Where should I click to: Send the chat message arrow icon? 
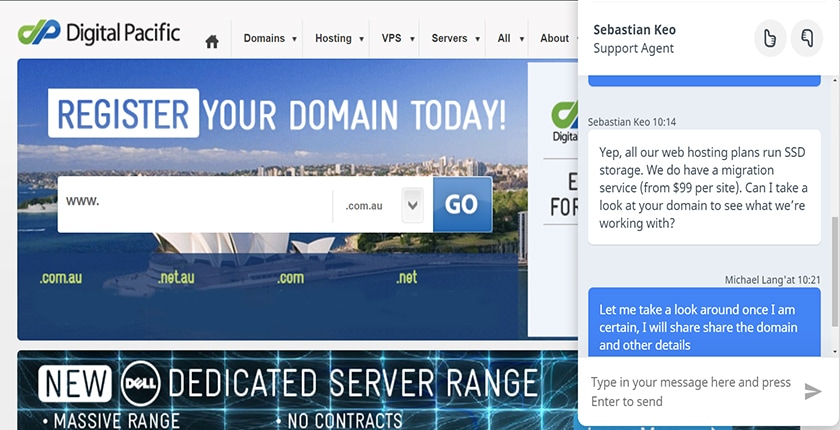pyautogui.click(x=813, y=391)
